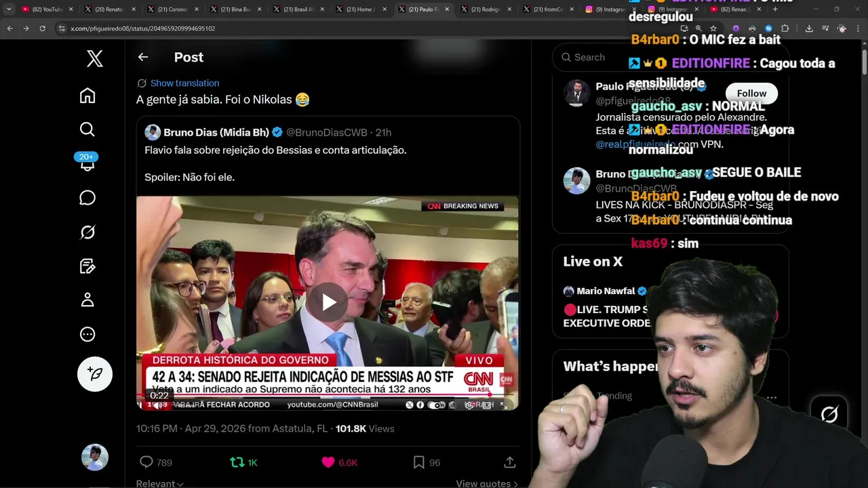Image resolution: width=868 pixels, height=488 pixels.
Task: Open Bruno Dias avatar in the right panel
Action: [577, 181]
